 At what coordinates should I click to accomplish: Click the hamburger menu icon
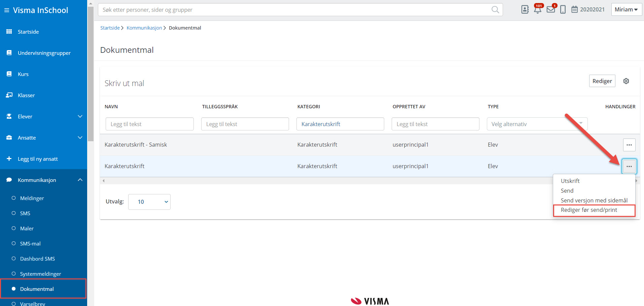point(6,10)
